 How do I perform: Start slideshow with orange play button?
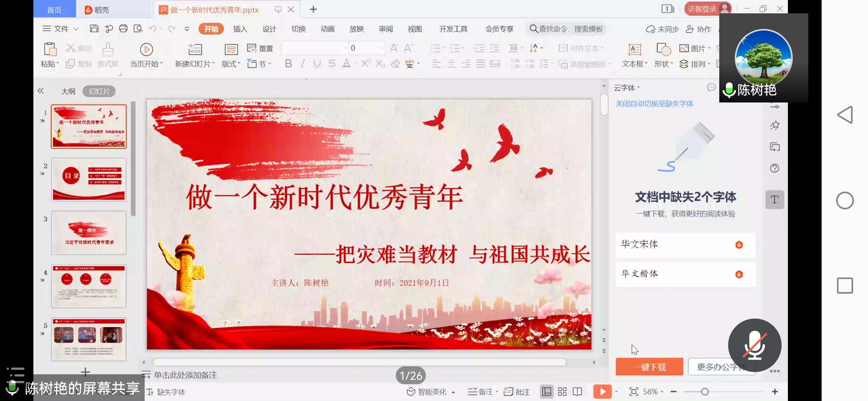602,392
